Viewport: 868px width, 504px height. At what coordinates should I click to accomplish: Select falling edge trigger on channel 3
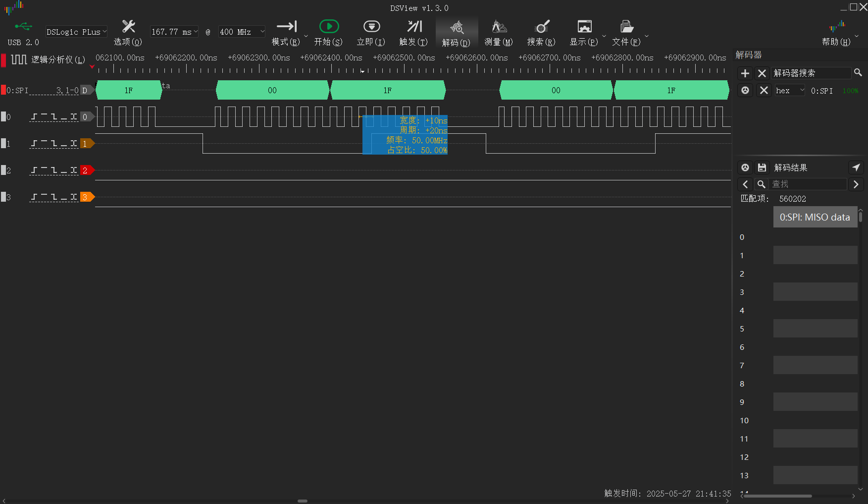click(x=54, y=197)
